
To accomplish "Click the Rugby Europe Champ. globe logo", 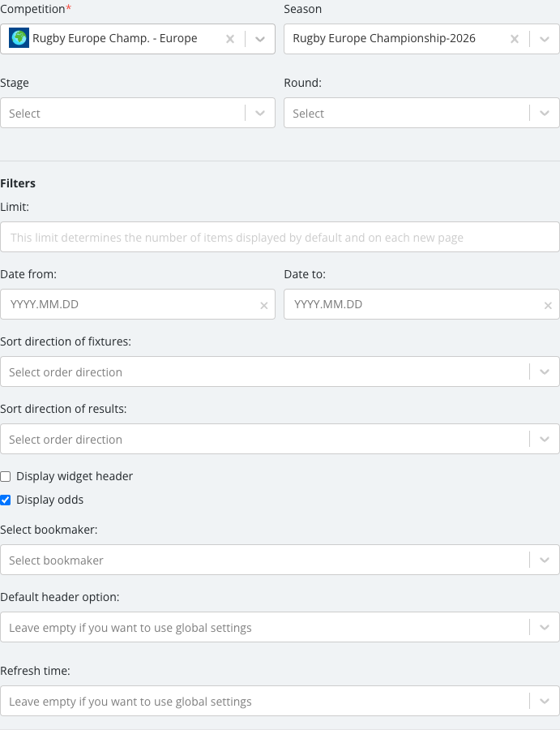I will (19, 38).
